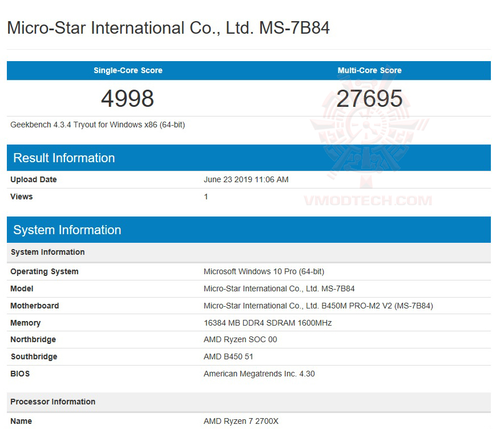This screenshot has width=504, height=429.
Task: Click the AMD Ryzen 7 2700X name
Action: pos(241,421)
